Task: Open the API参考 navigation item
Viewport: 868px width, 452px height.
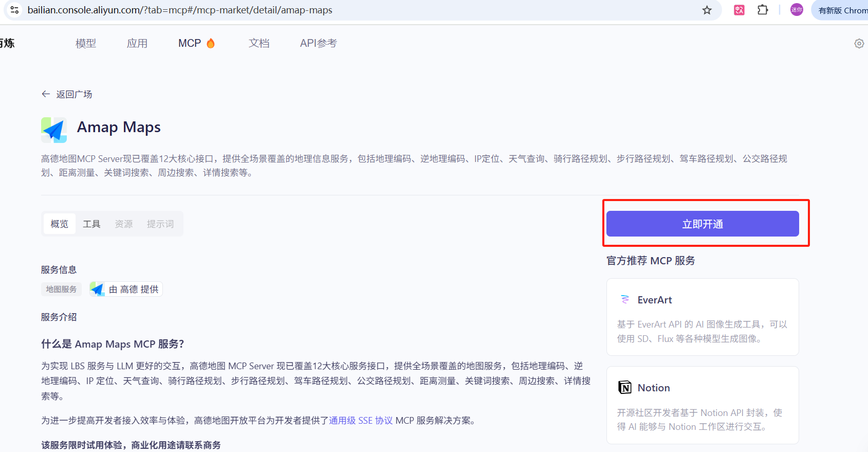Action: (x=319, y=43)
